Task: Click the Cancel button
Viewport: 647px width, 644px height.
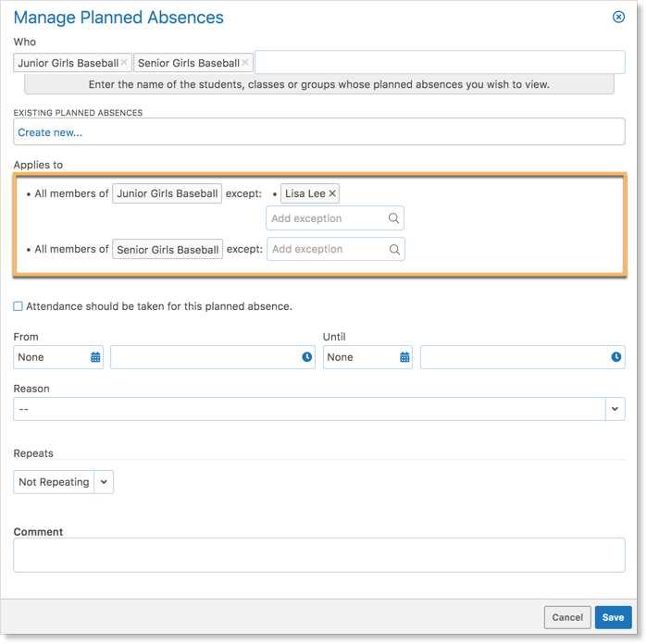Action: point(567,617)
